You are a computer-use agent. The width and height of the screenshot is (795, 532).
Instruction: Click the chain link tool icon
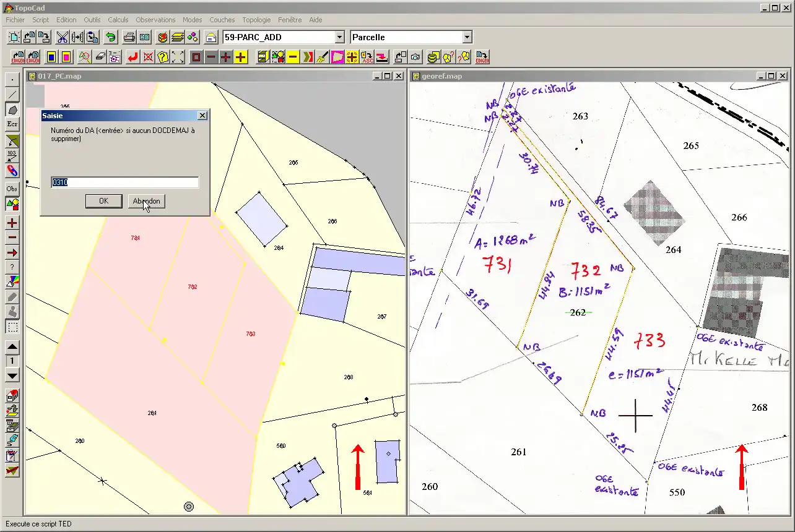[x=12, y=170]
